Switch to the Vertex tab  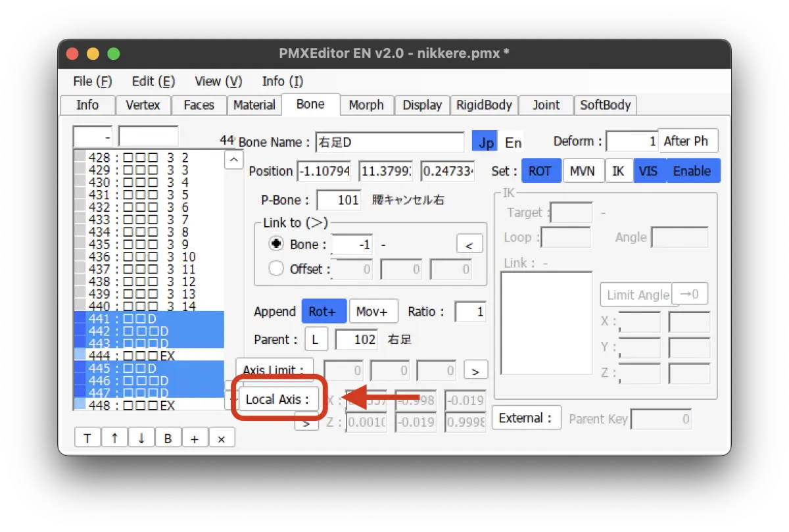[x=143, y=105]
